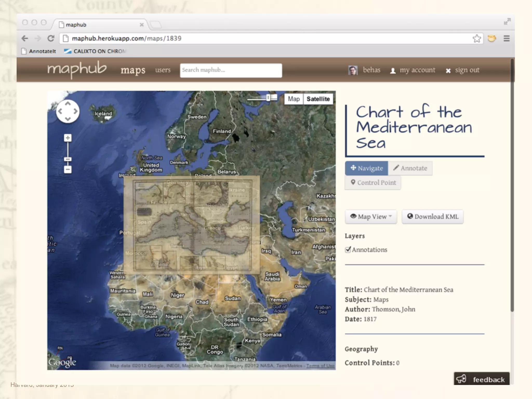This screenshot has width=532, height=399.
Task: Click the map zoom slider handle
Action: click(x=68, y=159)
